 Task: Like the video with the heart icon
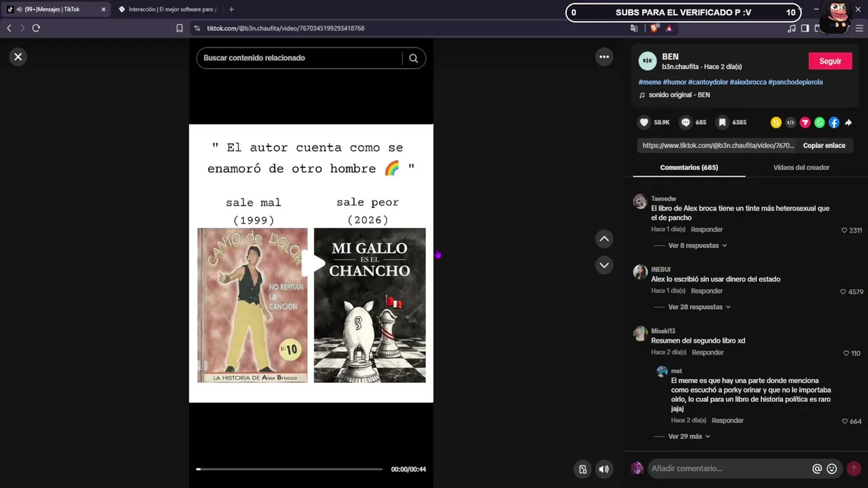[x=644, y=123]
